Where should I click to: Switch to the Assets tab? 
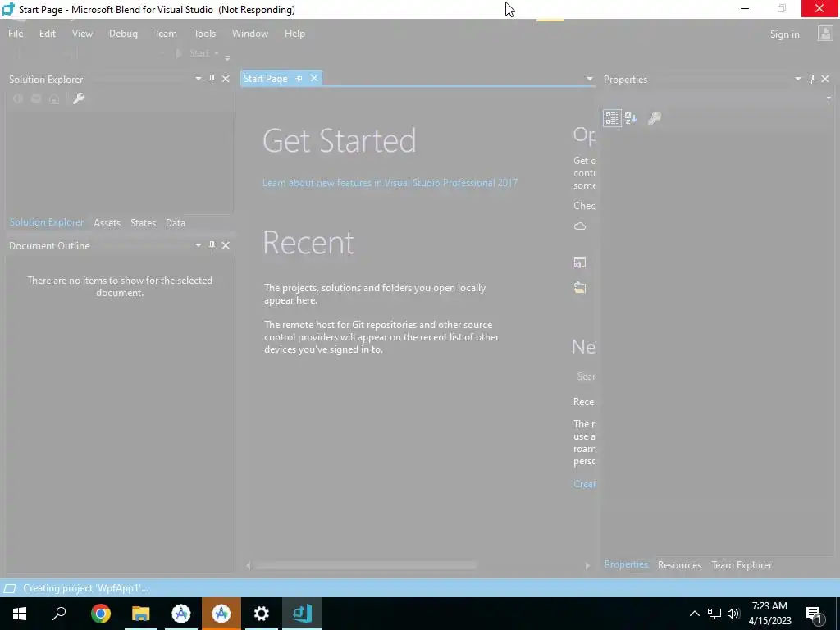click(x=107, y=223)
